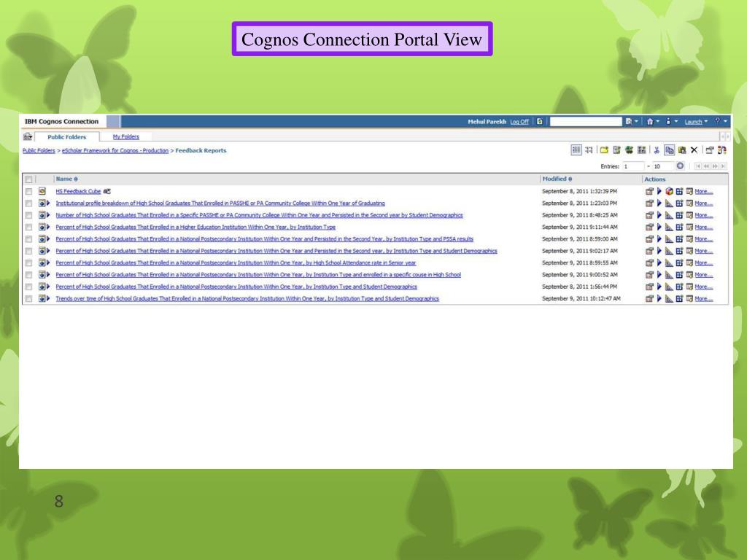Image resolution: width=747 pixels, height=560 pixels.
Task: Check the HS Feedback Cube row checkbox
Action: click(x=28, y=192)
